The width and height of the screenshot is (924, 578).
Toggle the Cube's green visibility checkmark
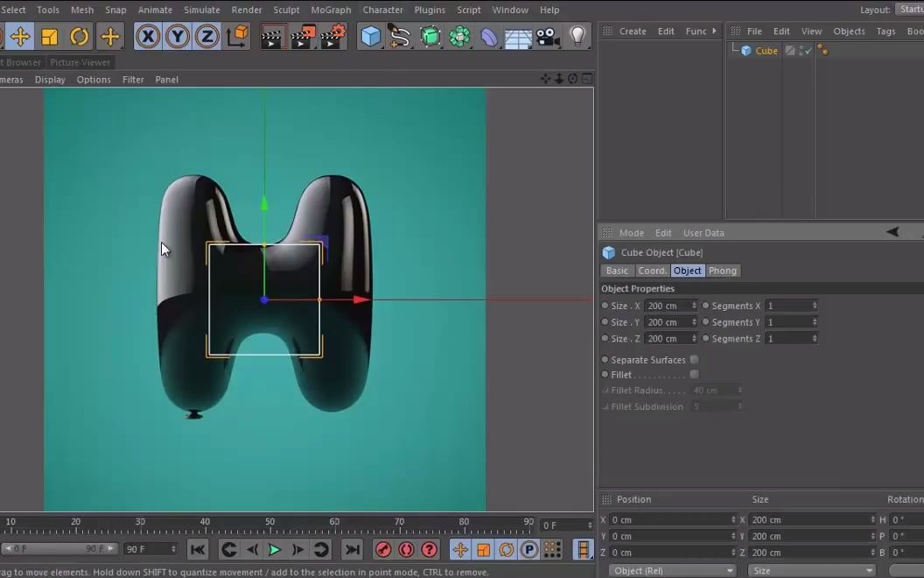808,51
